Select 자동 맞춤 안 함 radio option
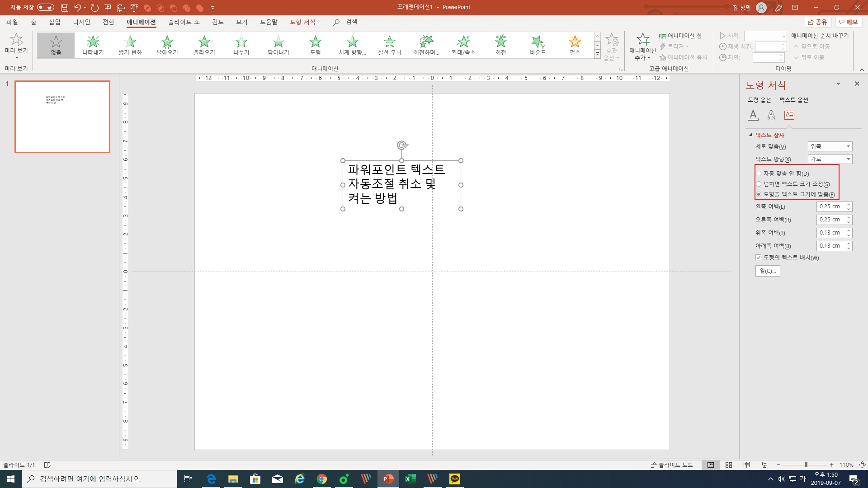The image size is (868, 488). (x=759, y=174)
